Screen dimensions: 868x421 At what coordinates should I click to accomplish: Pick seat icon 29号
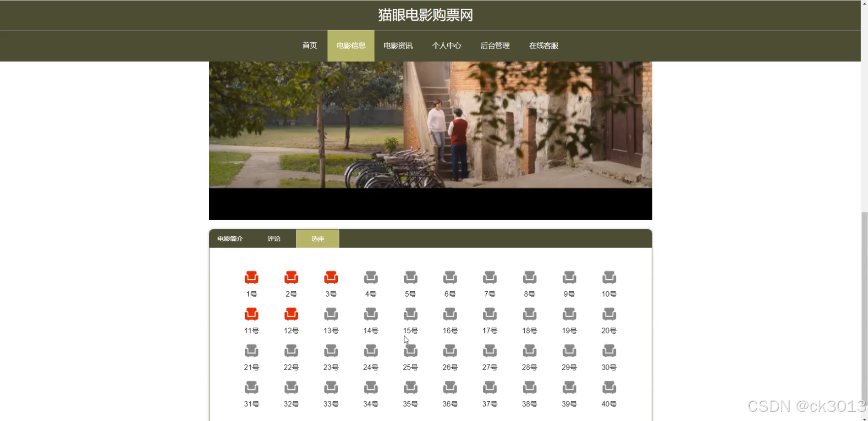pos(569,351)
